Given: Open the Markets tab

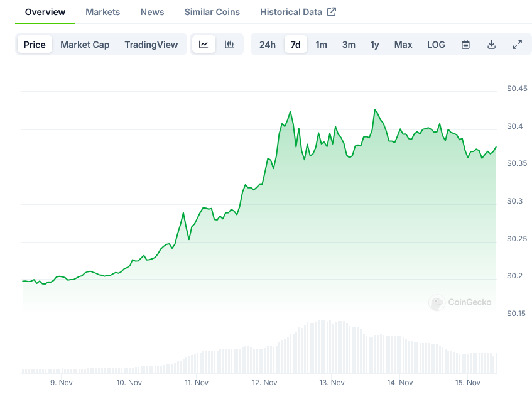Looking at the screenshot, I should pyautogui.click(x=103, y=12).
